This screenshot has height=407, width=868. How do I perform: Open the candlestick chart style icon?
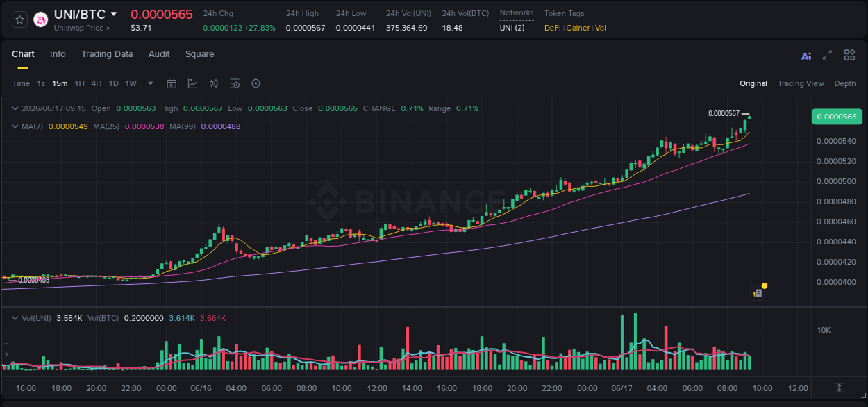click(214, 83)
